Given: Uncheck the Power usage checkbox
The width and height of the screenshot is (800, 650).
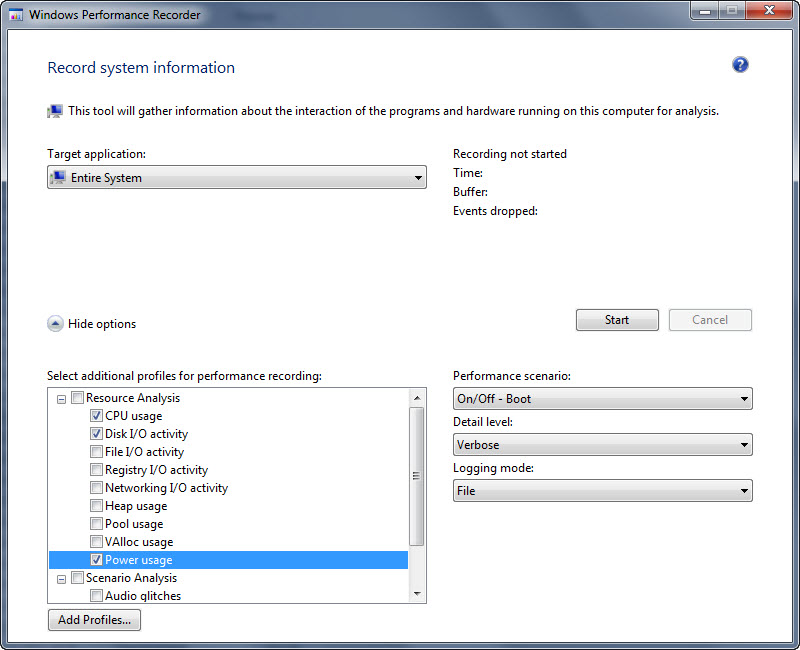Looking at the screenshot, I should [x=96, y=560].
